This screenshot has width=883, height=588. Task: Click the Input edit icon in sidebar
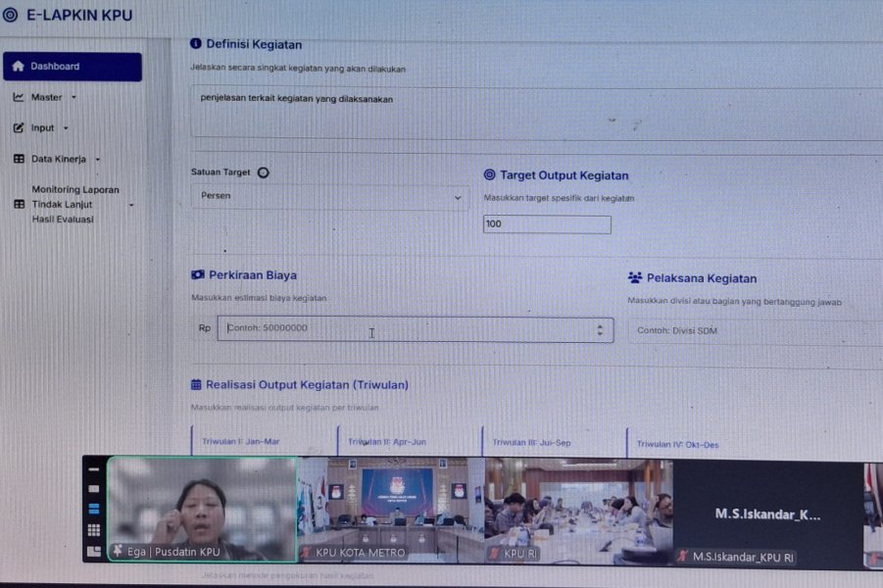19,128
